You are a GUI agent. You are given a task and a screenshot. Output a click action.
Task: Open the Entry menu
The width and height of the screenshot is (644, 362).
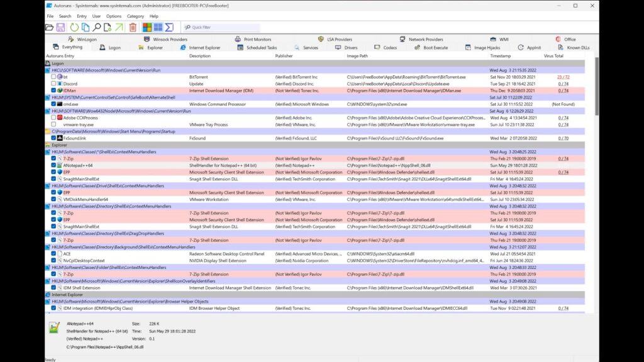[82, 16]
